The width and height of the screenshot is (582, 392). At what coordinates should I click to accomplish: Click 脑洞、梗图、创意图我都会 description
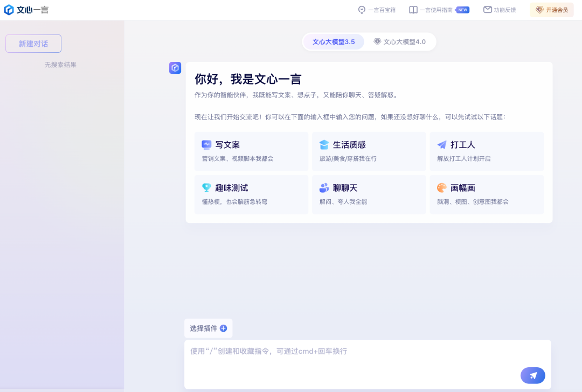[x=473, y=202]
